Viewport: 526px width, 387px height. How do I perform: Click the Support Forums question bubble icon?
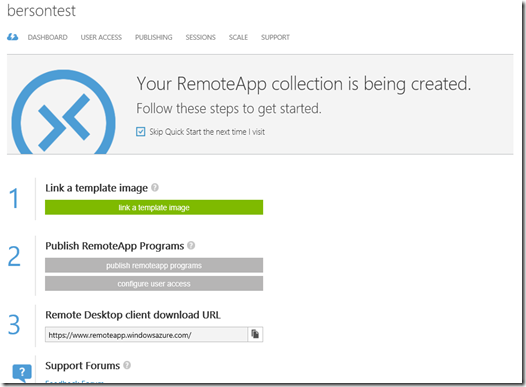click(22, 373)
